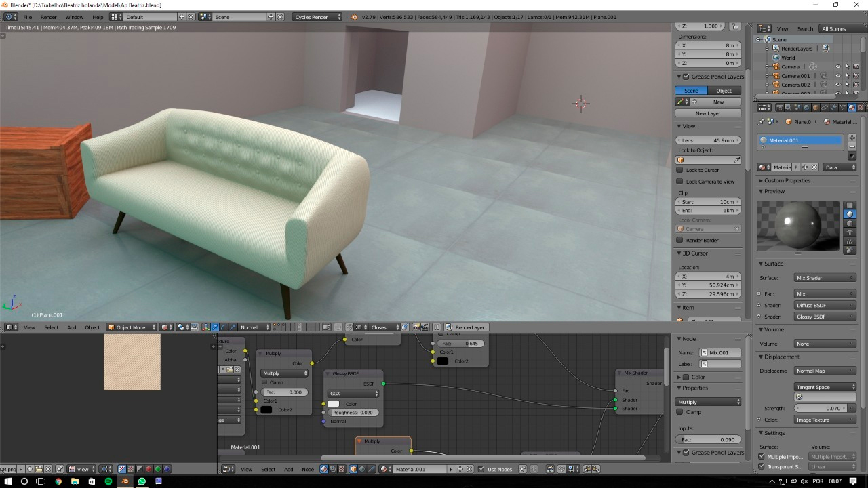Add a new material slot
The height and width of the screenshot is (488, 868).
[852, 138]
